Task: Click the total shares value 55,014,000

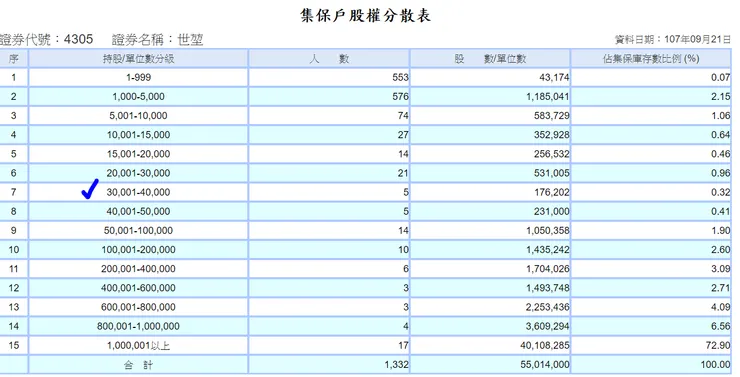Action: 545,365
